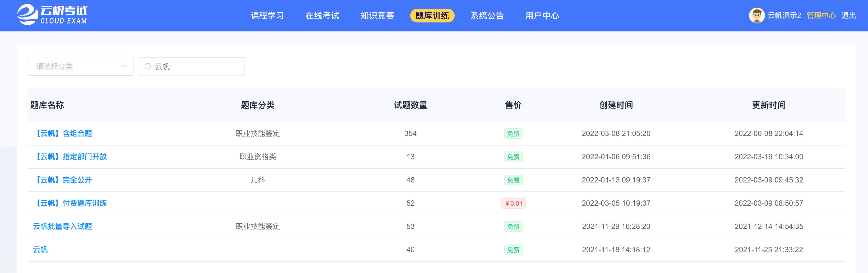Open 用户中心 menu

(x=542, y=16)
